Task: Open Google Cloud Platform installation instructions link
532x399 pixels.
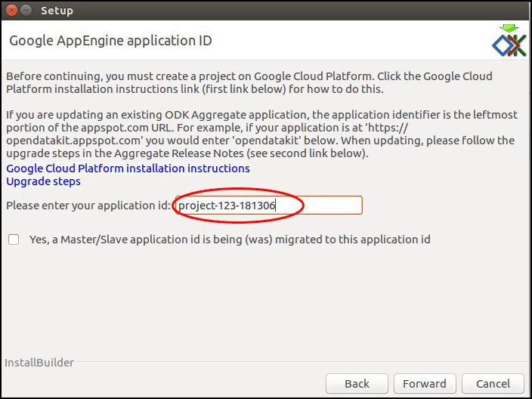Action: (x=128, y=169)
